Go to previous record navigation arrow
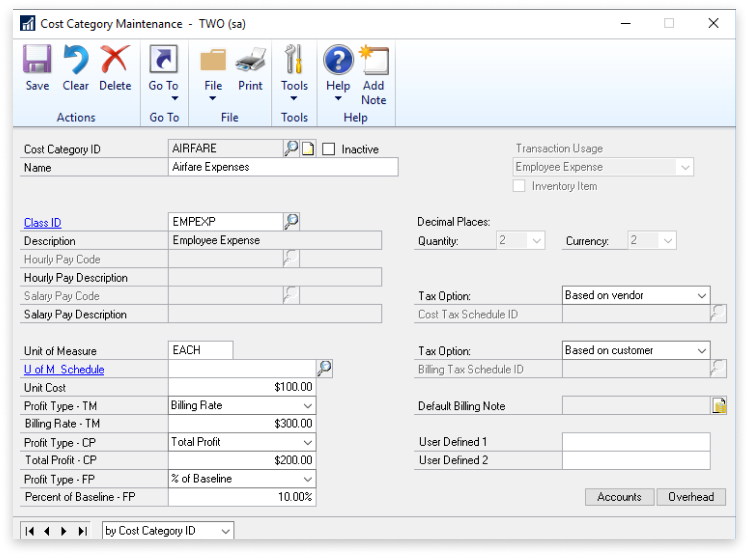Viewport: 749px width, 556px height. pyautogui.click(x=47, y=531)
